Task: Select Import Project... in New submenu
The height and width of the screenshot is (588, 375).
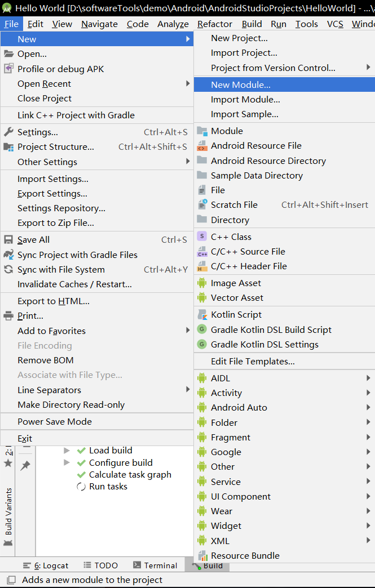Action: coord(285,53)
